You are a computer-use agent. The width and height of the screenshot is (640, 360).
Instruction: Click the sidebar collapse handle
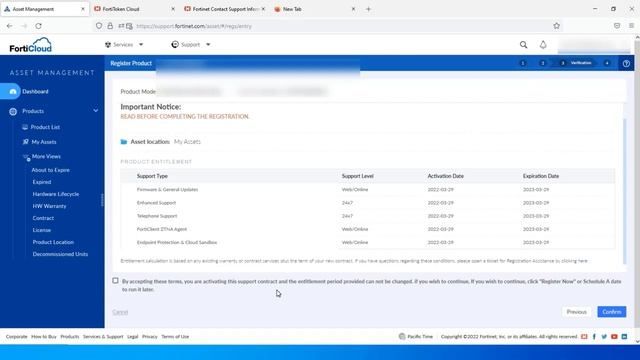[102, 200]
